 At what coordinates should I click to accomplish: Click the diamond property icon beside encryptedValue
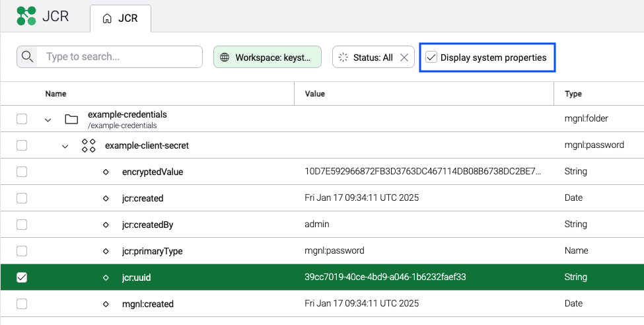pos(106,172)
